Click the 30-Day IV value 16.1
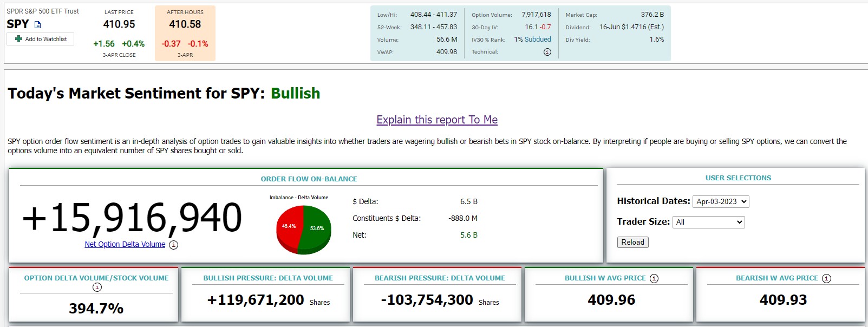 531,27
